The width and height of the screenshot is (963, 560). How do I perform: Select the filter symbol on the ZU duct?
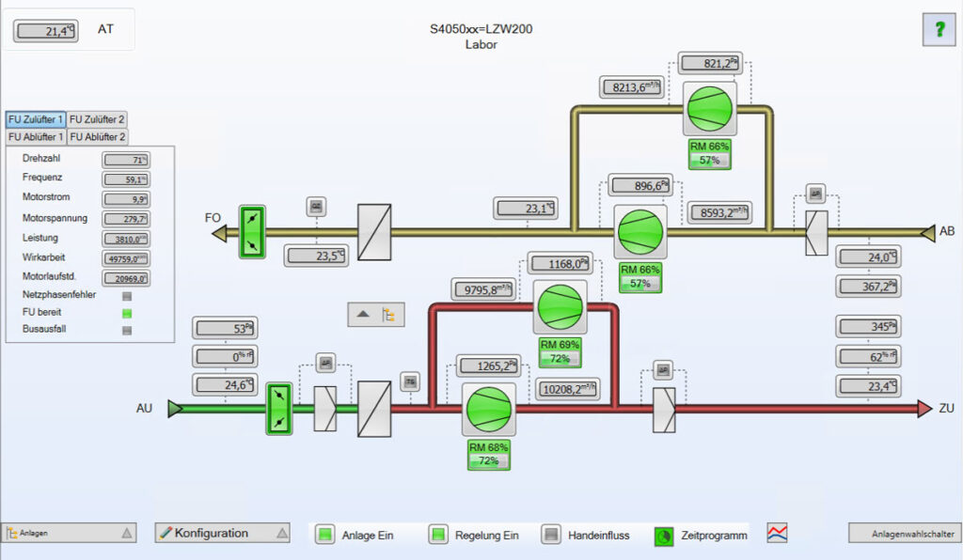click(664, 409)
